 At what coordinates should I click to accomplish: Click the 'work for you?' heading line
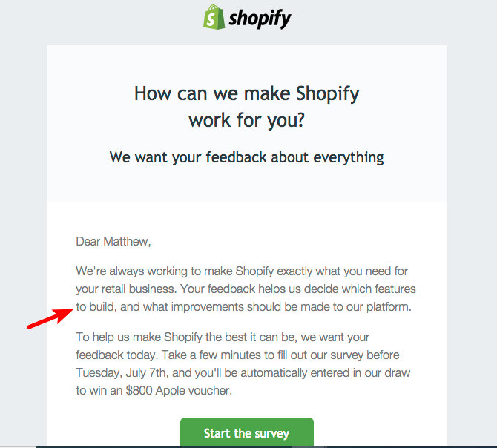pos(247,121)
